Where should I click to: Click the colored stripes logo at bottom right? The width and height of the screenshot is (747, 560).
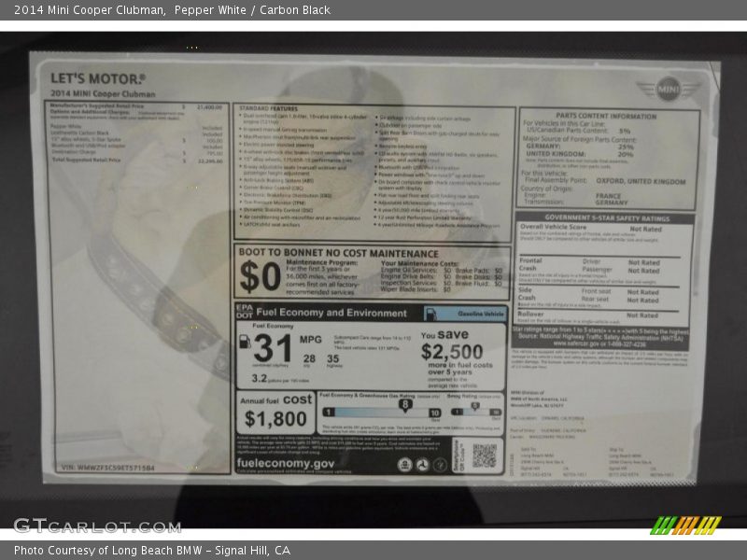point(685,525)
